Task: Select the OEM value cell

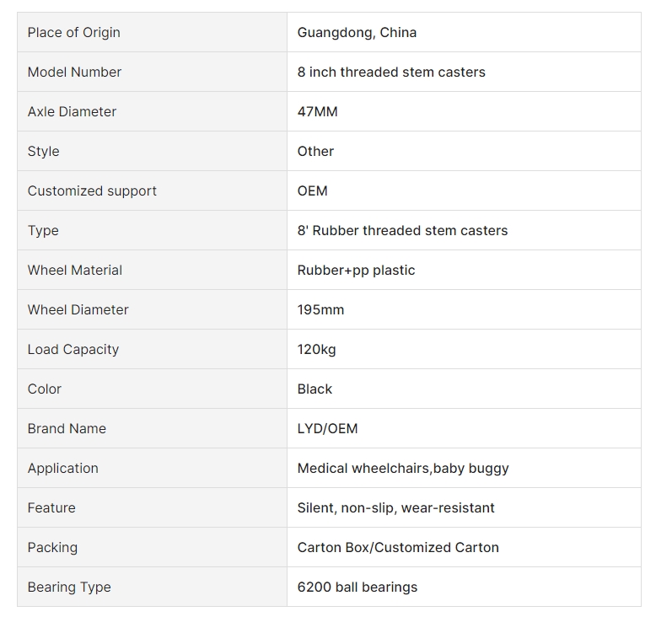Action: pyautogui.click(x=464, y=190)
